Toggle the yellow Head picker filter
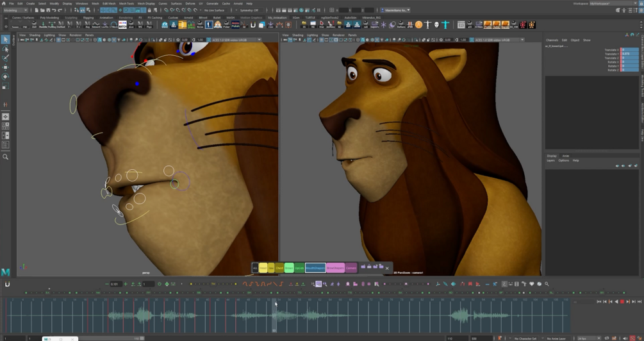This screenshot has width=644, height=341. [x=263, y=268]
